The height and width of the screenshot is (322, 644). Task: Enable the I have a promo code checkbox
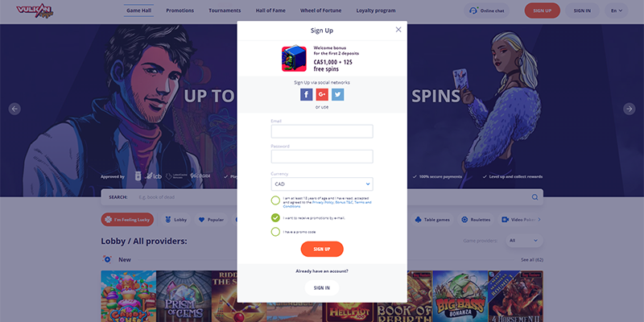[x=275, y=232]
